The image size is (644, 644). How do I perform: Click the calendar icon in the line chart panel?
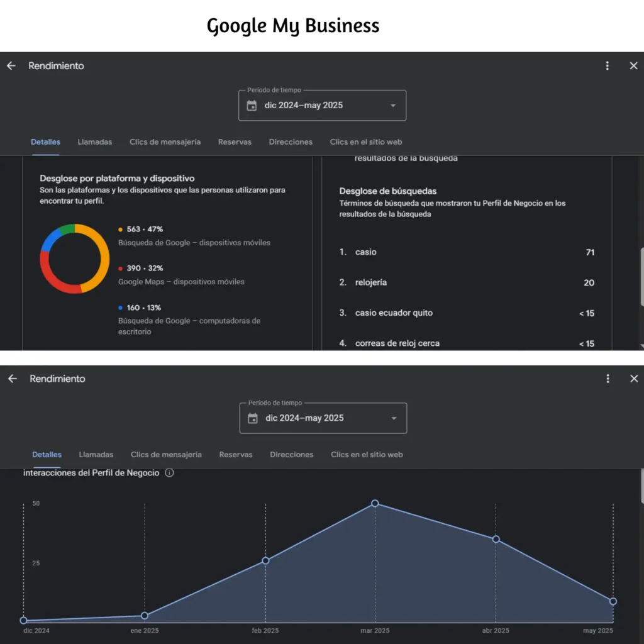click(x=253, y=418)
